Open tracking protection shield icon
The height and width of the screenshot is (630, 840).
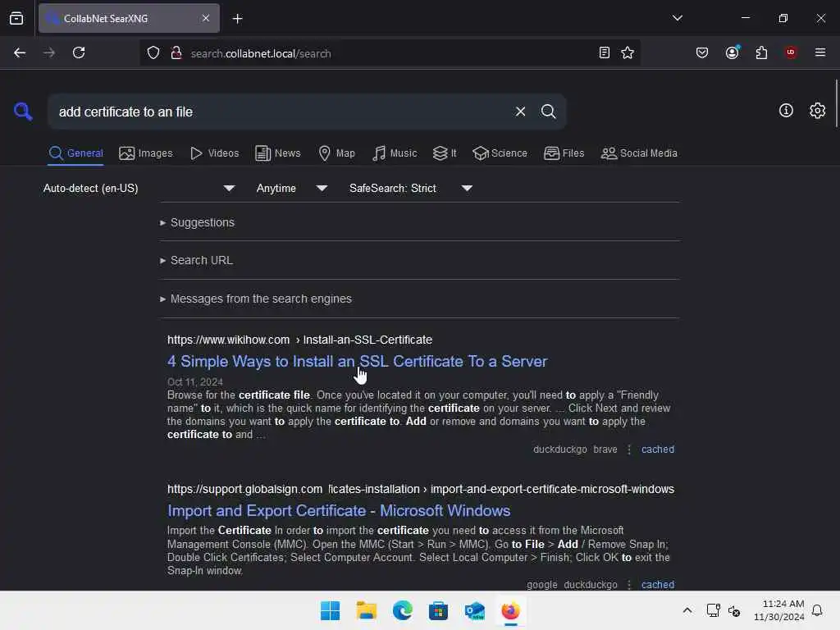point(153,53)
